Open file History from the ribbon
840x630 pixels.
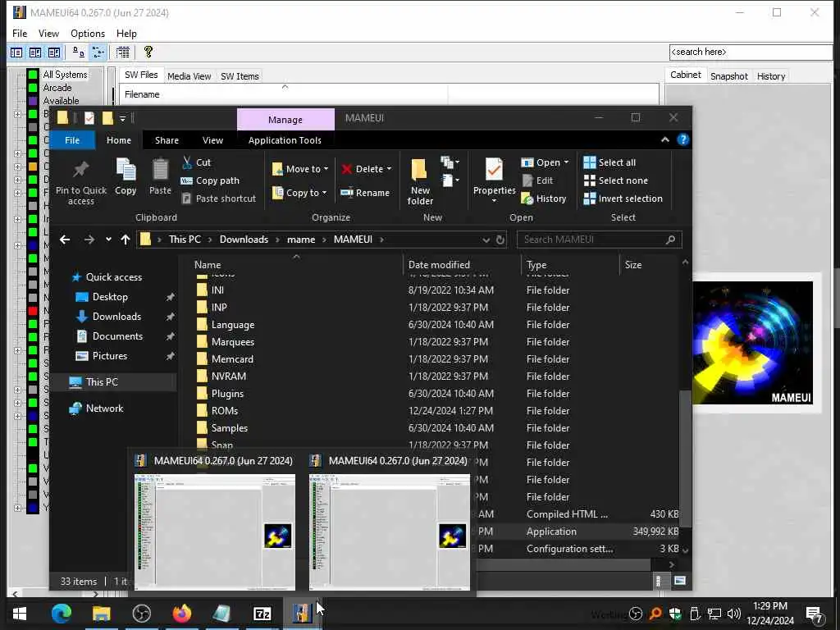pyautogui.click(x=544, y=199)
